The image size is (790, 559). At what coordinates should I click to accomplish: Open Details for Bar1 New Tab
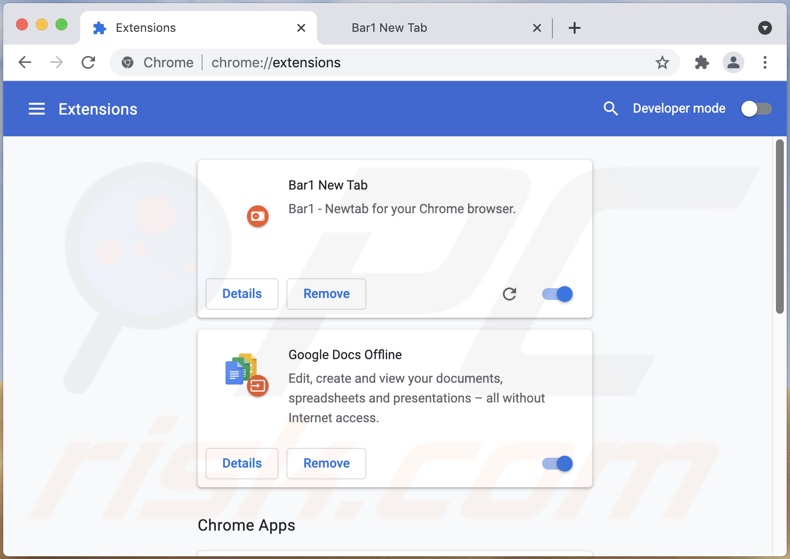coord(242,294)
